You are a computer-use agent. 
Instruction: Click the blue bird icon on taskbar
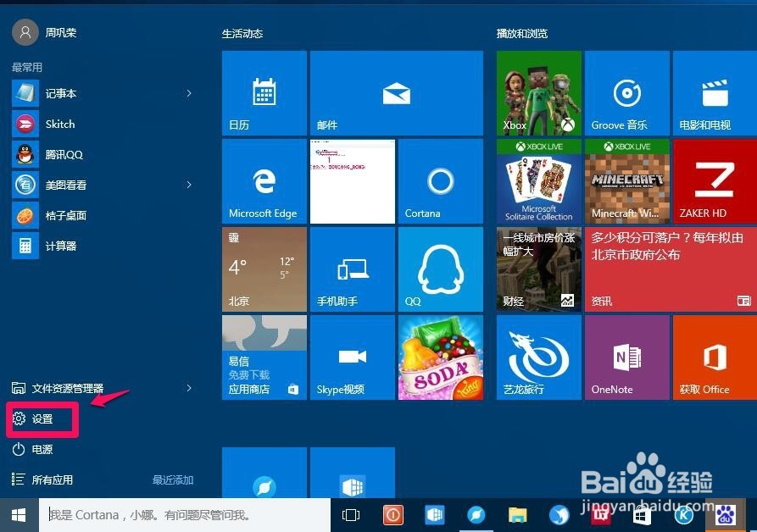559,515
